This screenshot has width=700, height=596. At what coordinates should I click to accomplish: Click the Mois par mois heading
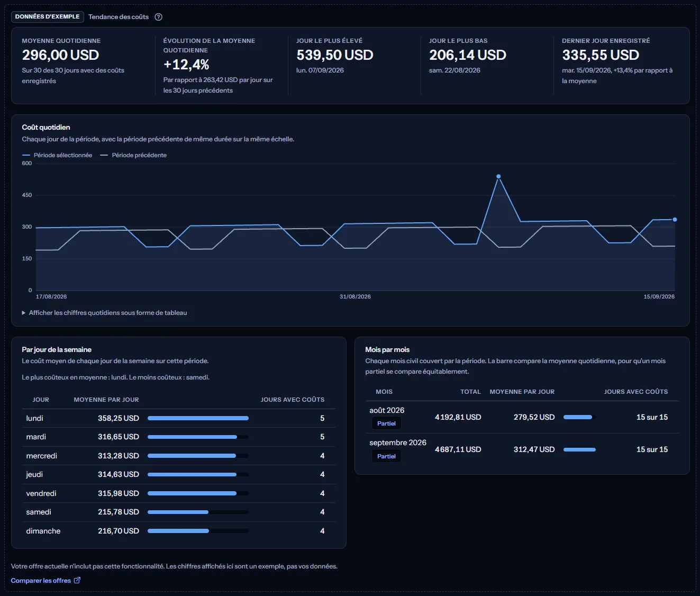387,350
